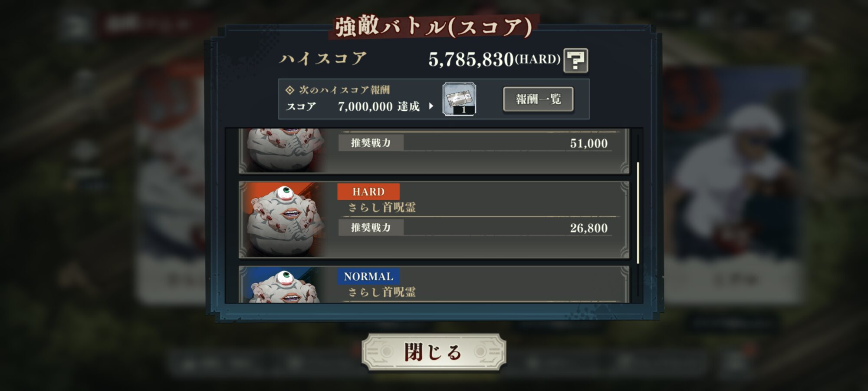The image size is (868, 391).
Task: Choose the HARD difficulty label
Action: (x=368, y=192)
